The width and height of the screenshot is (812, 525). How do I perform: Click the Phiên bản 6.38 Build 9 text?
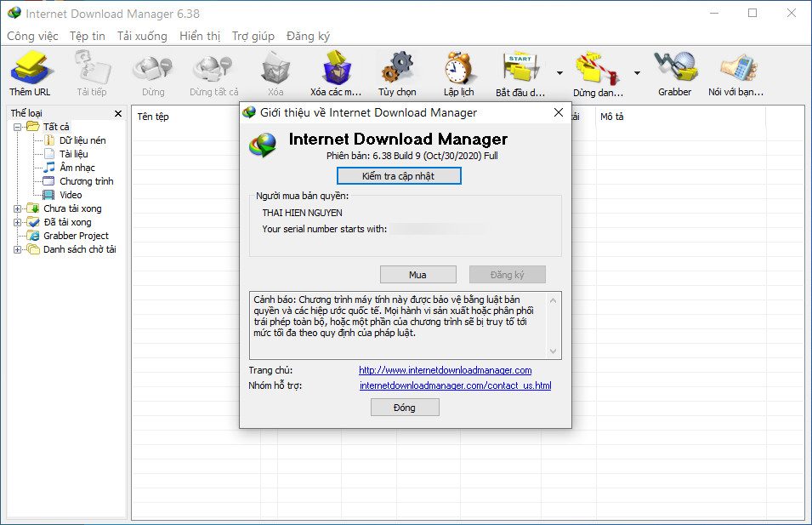point(412,156)
